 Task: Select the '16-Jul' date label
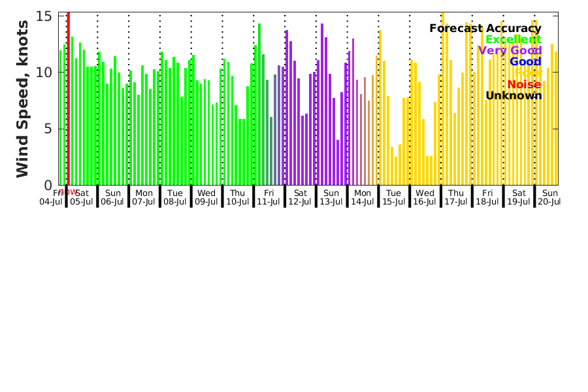(x=425, y=202)
